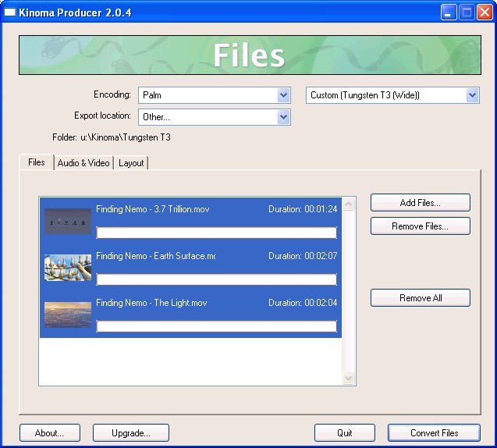Click the file list scroll-up arrow
The height and width of the screenshot is (448, 497).
click(349, 204)
